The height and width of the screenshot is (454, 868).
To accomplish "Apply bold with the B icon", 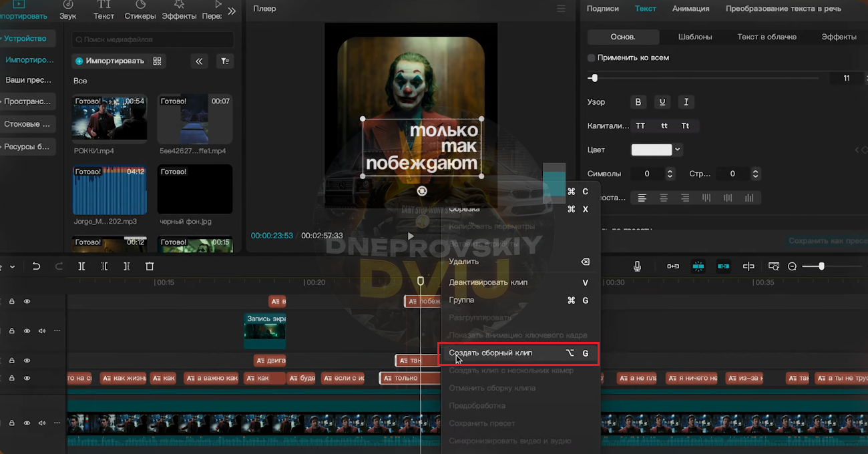I will coord(638,102).
